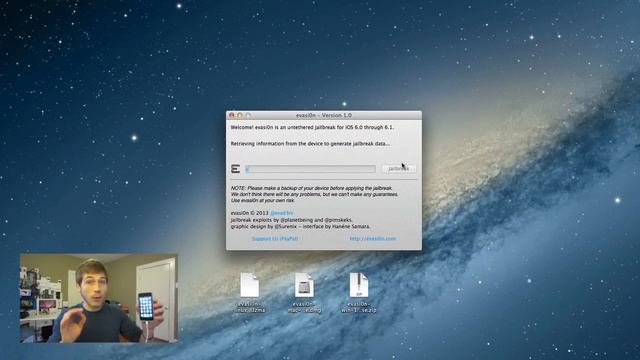
Task: Click the Jailbreak button
Action: point(399,169)
